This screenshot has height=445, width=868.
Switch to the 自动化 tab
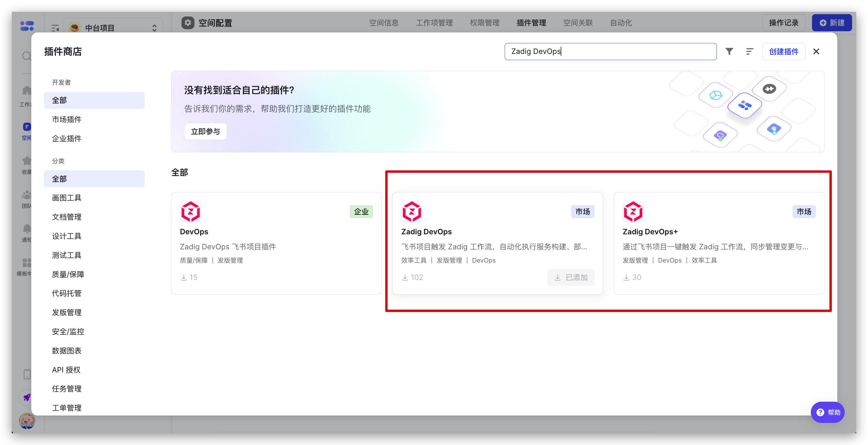[621, 23]
